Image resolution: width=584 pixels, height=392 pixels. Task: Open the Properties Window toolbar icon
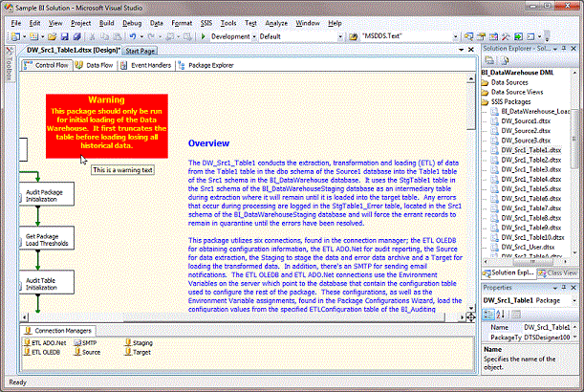point(481,36)
